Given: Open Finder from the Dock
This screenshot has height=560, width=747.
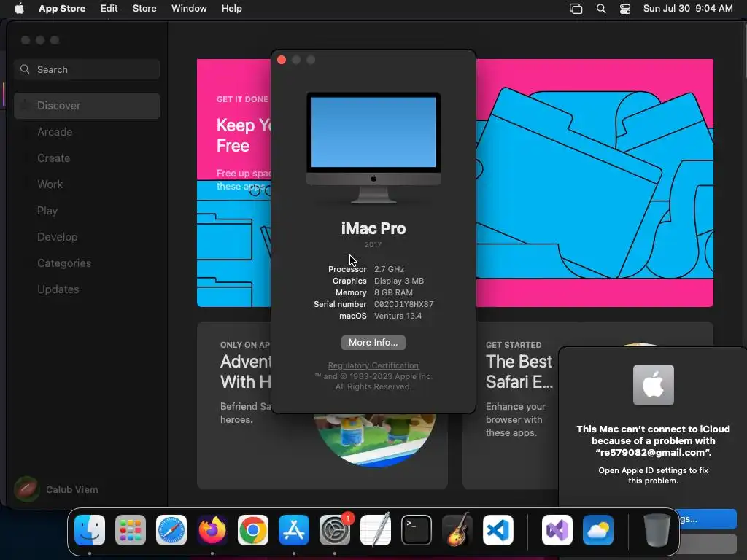Looking at the screenshot, I should 90,530.
